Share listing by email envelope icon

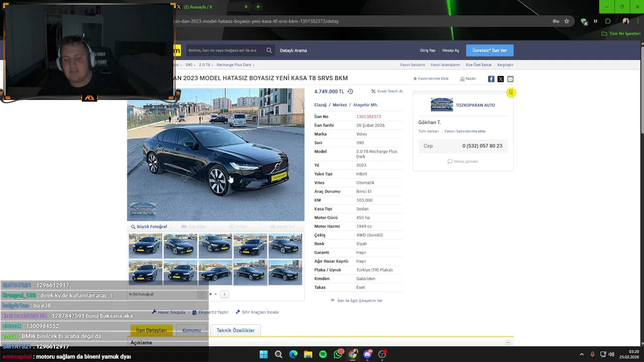pyautogui.click(x=510, y=79)
